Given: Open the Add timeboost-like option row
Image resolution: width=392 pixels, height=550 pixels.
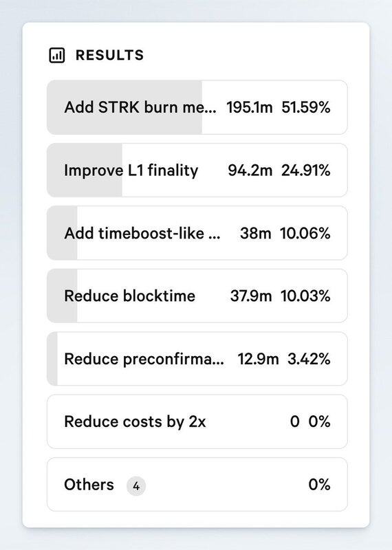Looking at the screenshot, I should [197, 233].
